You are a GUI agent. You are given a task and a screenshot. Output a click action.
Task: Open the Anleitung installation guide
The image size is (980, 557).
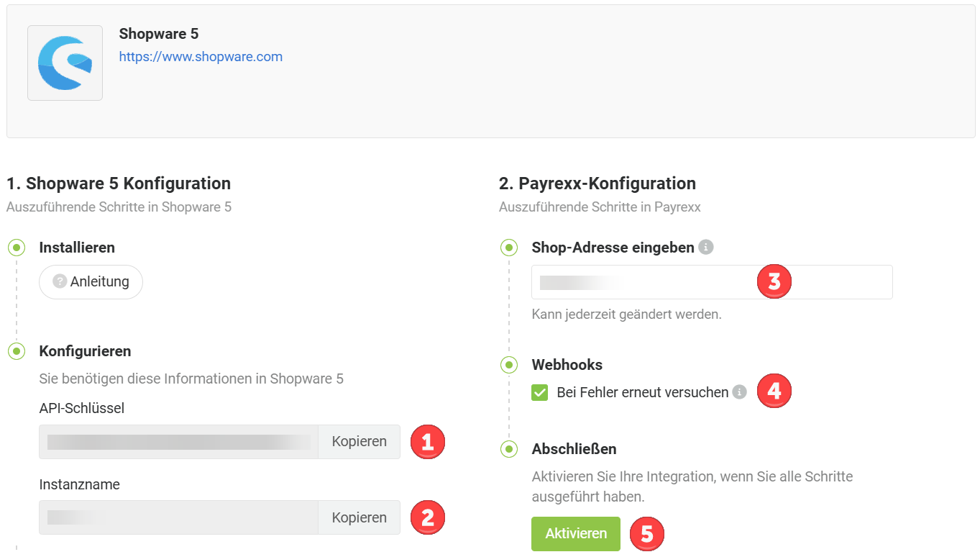pyautogui.click(x=91, y=281)
